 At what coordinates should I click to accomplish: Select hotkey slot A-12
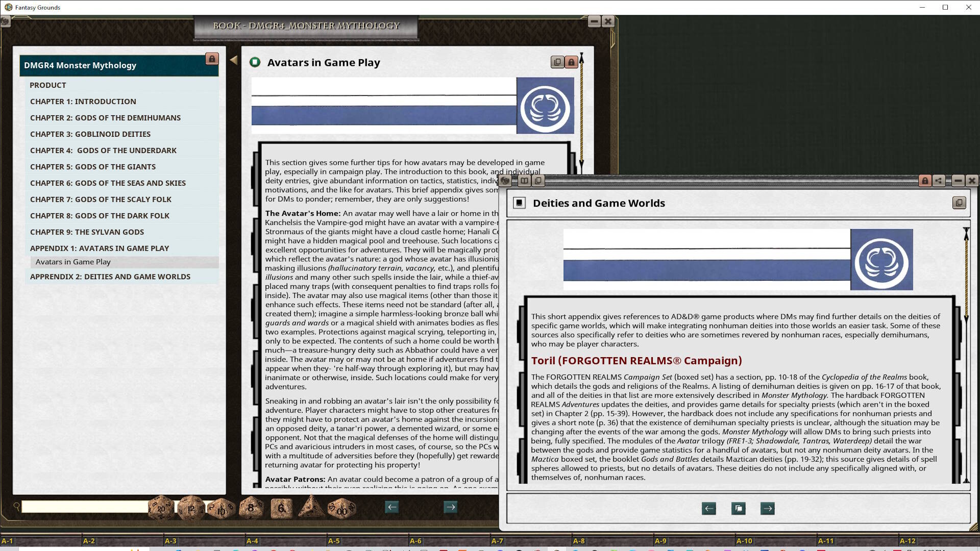click(x=939, y=541)
